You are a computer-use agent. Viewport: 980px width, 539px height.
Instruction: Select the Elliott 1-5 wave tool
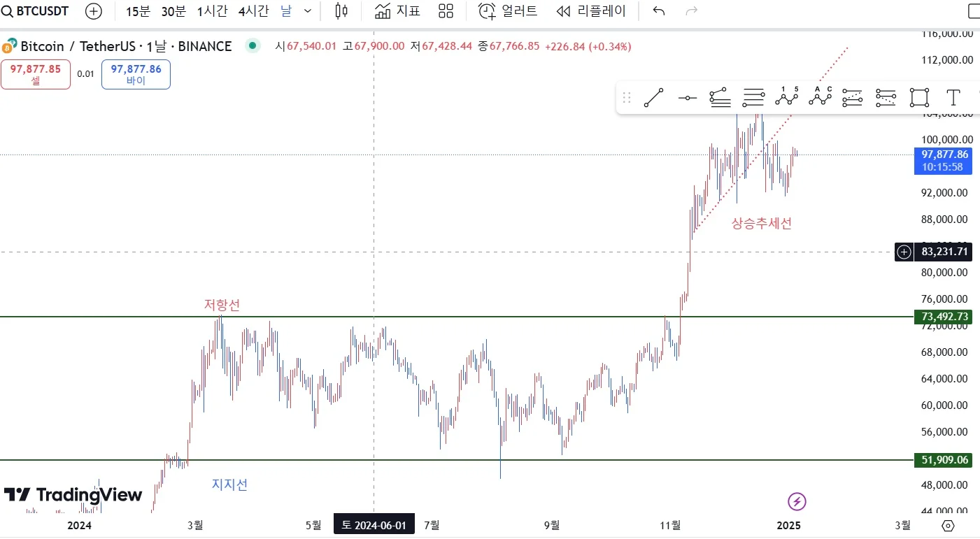click(786, 97)
